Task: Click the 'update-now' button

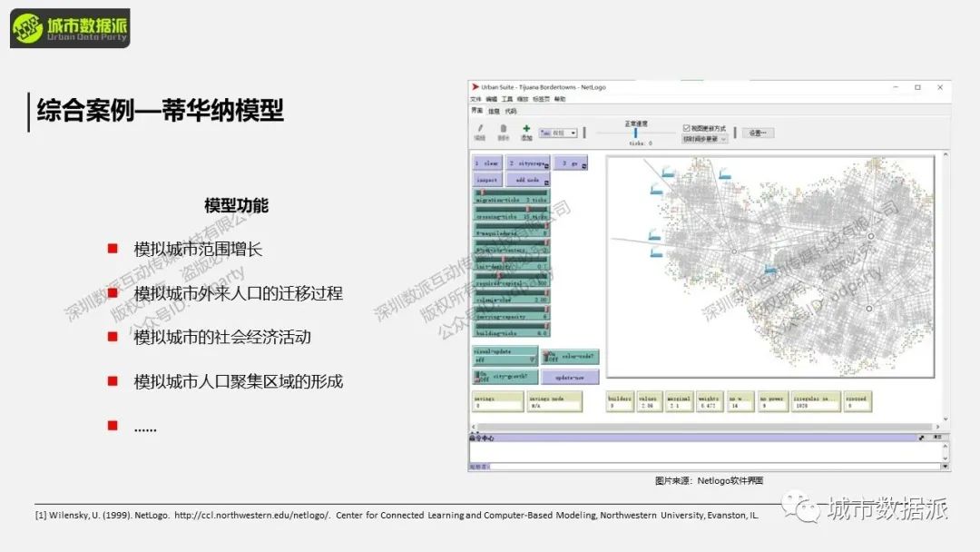Action: click(x=570, y=377)
